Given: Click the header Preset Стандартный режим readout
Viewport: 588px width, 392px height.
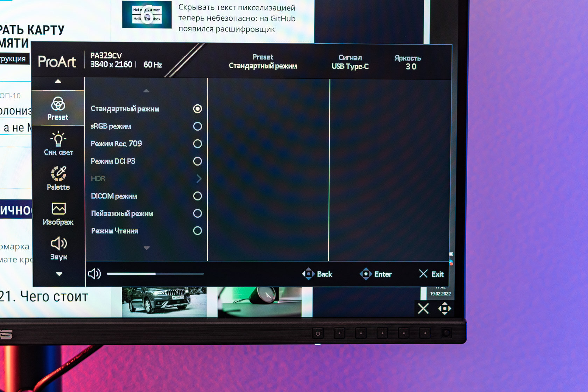Looking at the screenshot, I should pos(263,61).
